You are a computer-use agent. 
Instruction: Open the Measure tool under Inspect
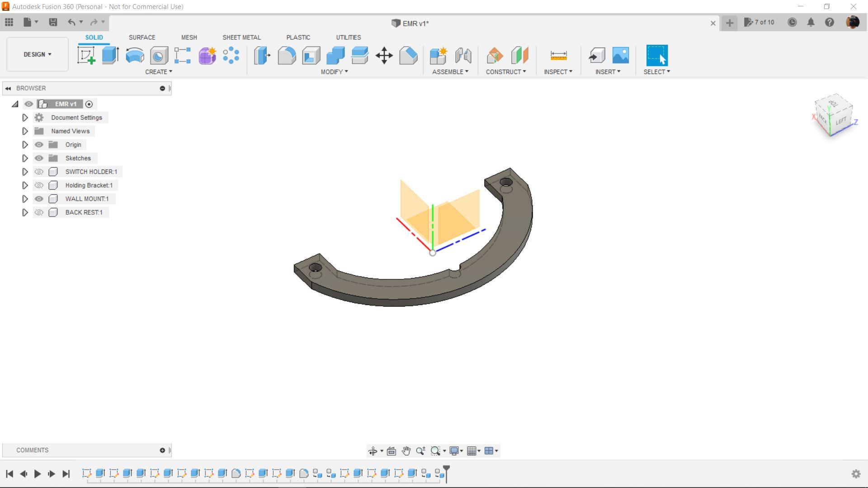(558, 56)
